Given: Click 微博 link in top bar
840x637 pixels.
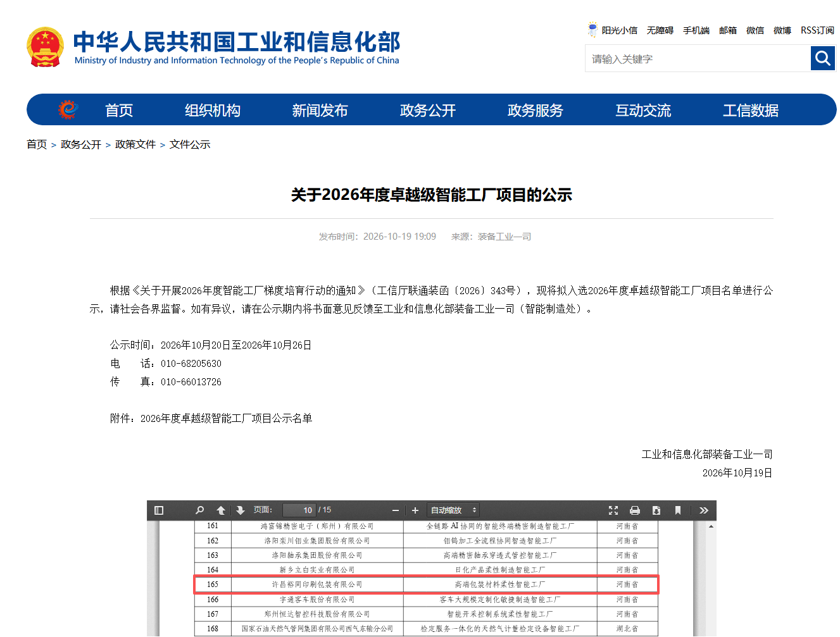Looking at the screenshot, I should click(x=782, y=30).
